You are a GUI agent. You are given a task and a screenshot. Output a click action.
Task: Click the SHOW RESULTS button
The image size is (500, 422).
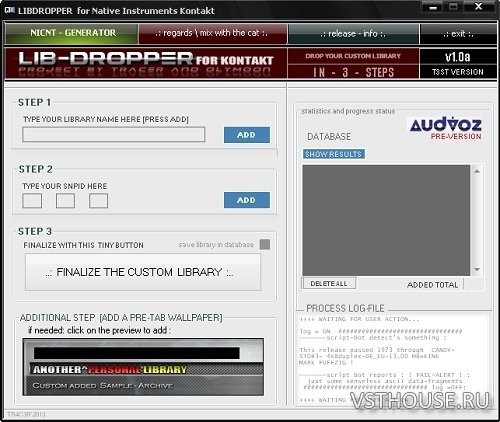333,154
